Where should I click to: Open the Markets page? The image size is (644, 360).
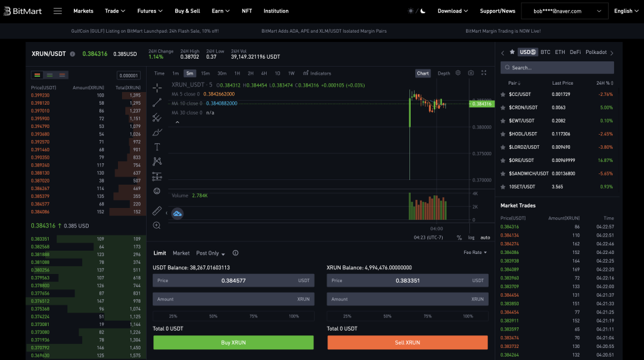point(83,11)
